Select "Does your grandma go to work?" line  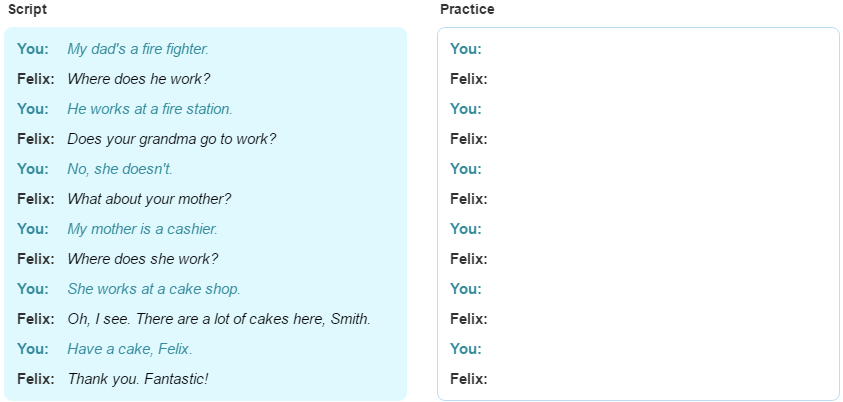coord(172,139)
